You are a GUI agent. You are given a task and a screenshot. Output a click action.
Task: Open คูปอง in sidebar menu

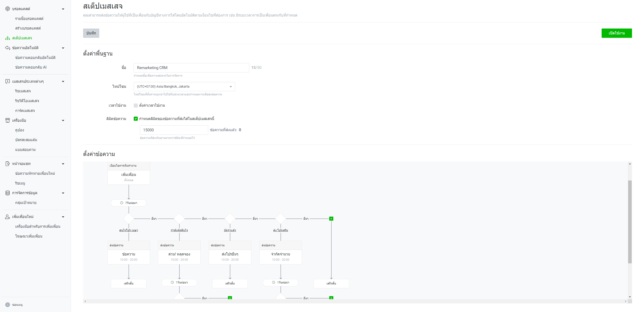tap(19, 130)
